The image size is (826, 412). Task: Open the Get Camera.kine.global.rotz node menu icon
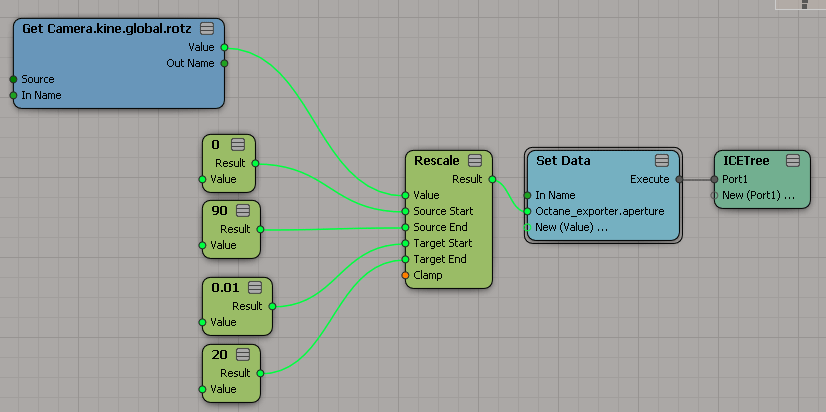208,28
